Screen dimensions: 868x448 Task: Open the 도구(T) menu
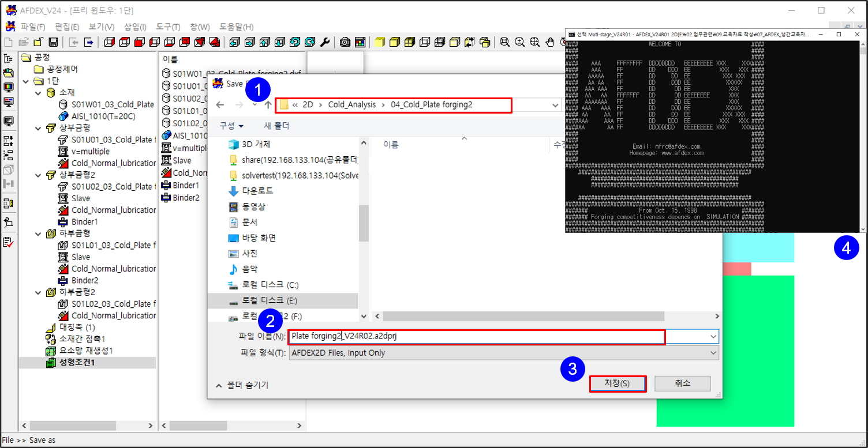[168, 27]
